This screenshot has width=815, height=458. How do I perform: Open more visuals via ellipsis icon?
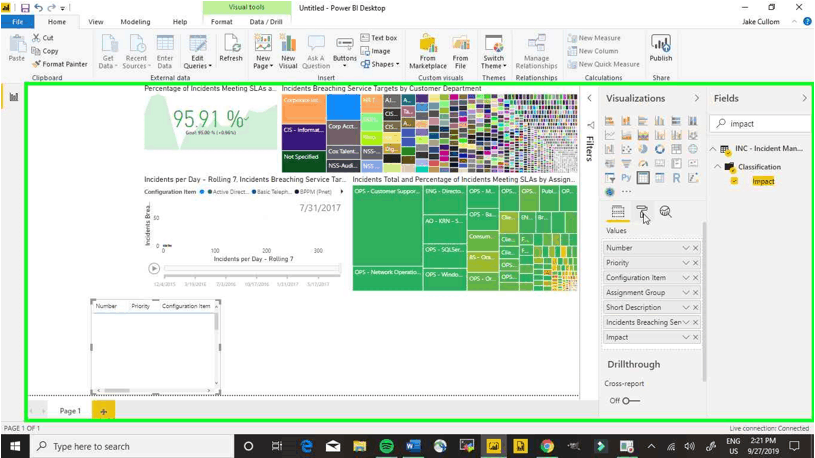click(626, 192)
